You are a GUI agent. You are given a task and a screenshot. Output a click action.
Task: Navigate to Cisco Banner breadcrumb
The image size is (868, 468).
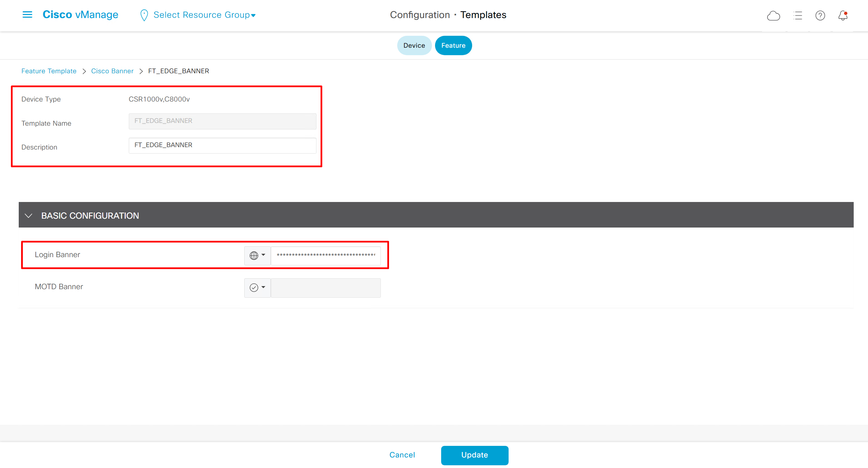tap(112, 71)
